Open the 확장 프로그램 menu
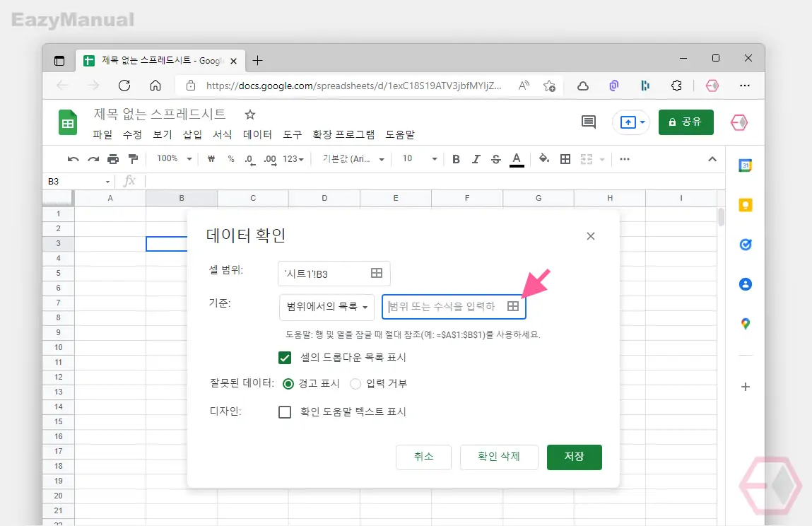 343,135
